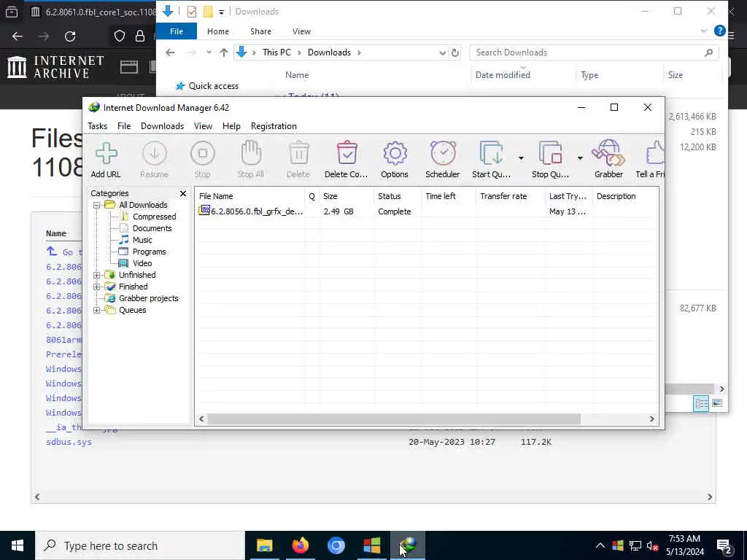Switch Explorer to large thumbnails view icon

coord(717,403)
